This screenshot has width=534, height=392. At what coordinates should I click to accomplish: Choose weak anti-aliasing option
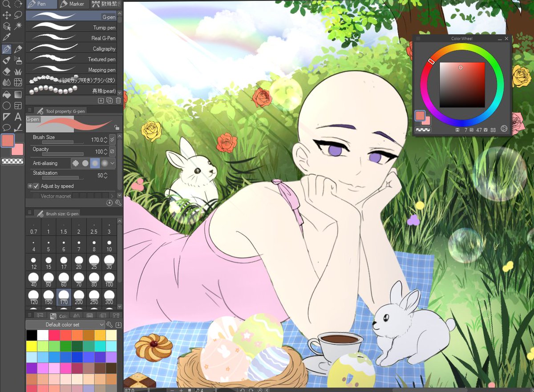[x=85, y=163]
